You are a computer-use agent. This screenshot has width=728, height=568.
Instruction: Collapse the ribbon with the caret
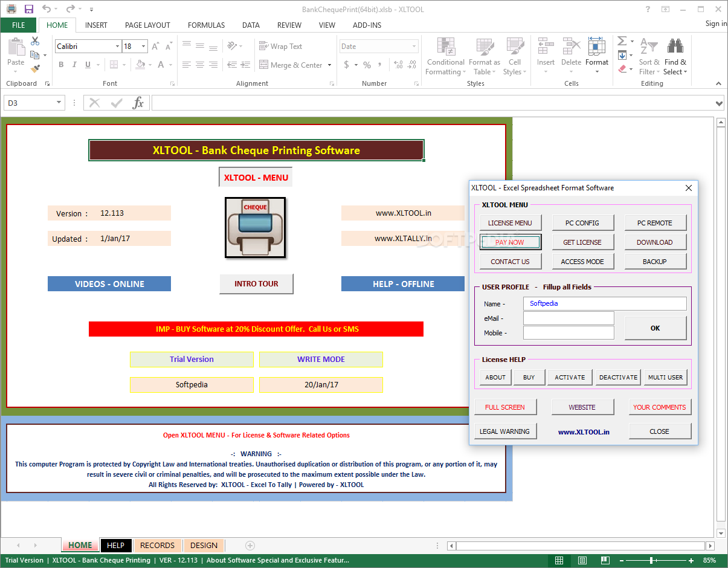tap(718, 83)
